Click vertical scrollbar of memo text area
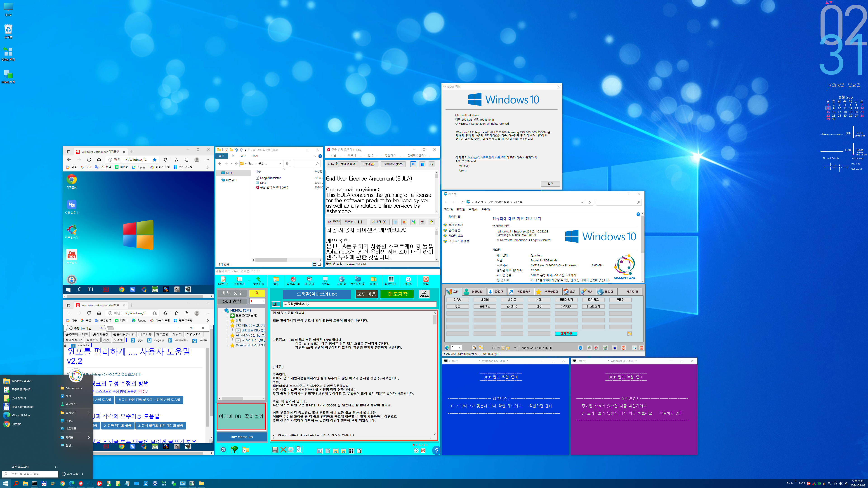The height and width of the screenshot is (488, 868). coord(435,374)
